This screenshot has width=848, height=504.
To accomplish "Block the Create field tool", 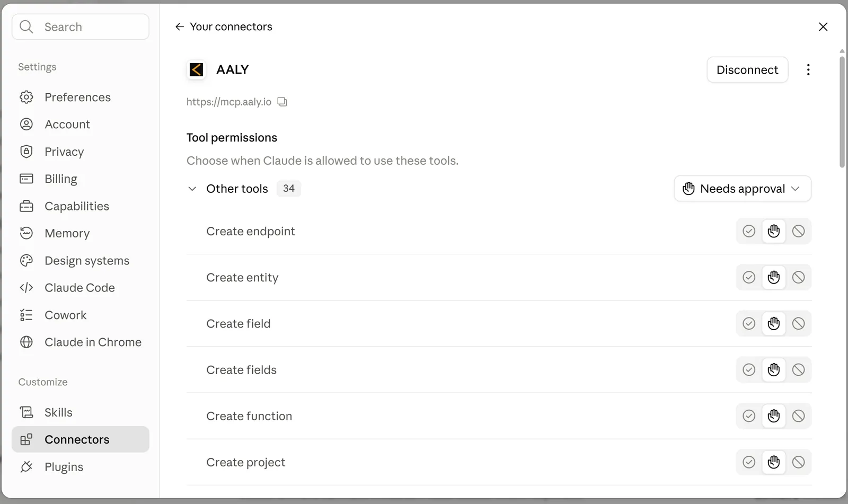I will click(x=799, y=323).
